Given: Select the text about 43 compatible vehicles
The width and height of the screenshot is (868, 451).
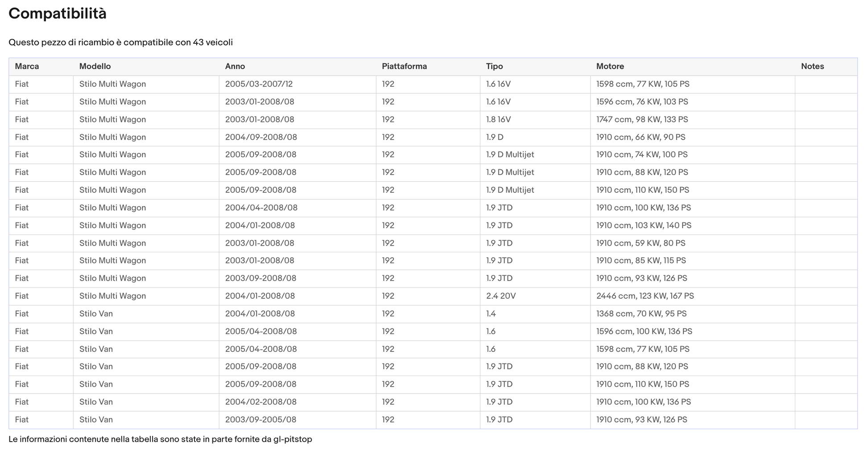Looking at the screenshot, I should click(120, 42).
